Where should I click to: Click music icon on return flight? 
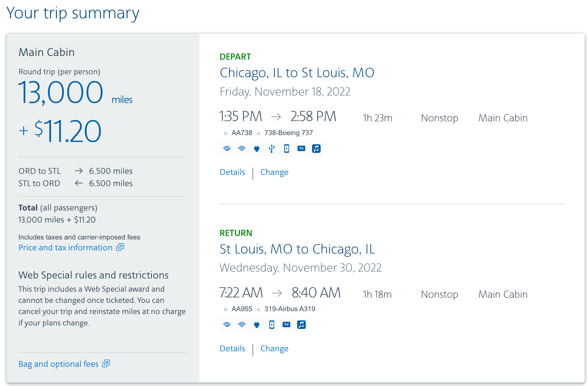coord(301,325)
